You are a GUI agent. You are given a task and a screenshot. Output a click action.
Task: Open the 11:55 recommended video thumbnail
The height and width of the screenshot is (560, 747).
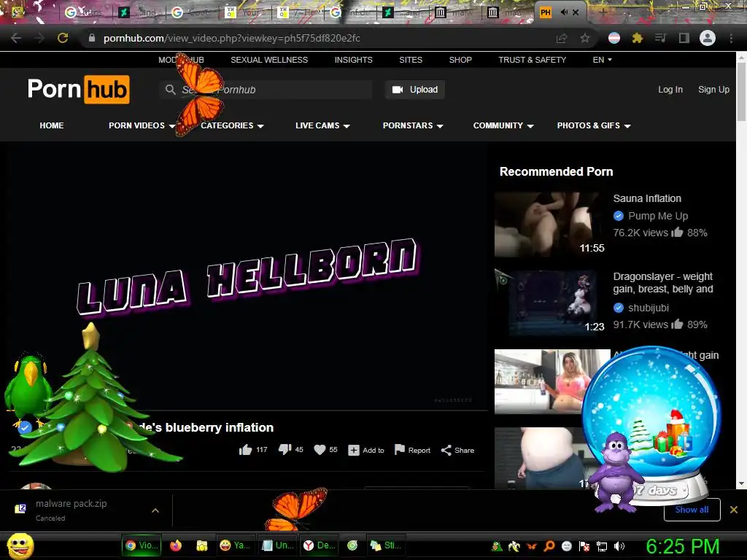tap(552, 225)
